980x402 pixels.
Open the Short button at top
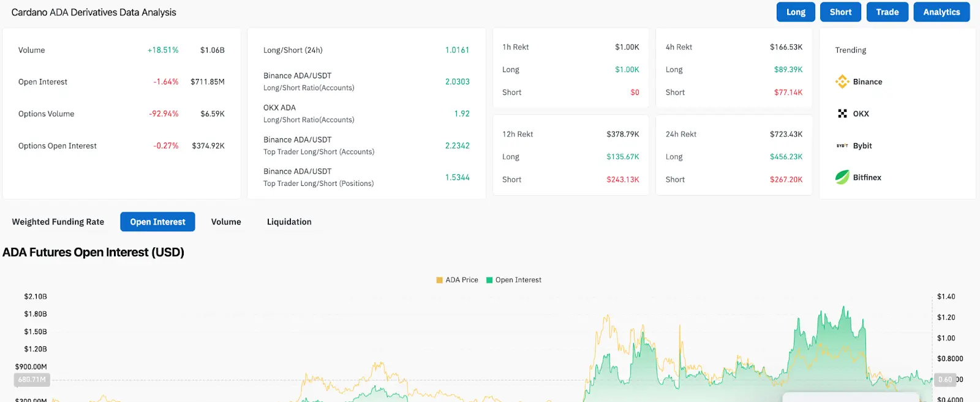(840, 12)
